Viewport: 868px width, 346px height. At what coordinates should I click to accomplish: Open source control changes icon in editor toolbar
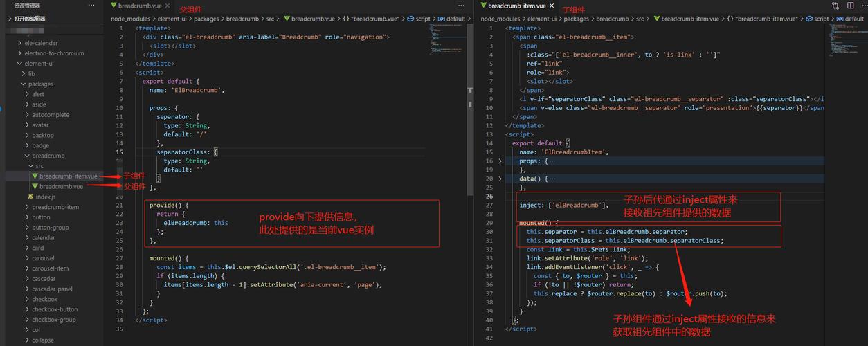(835, 6)
